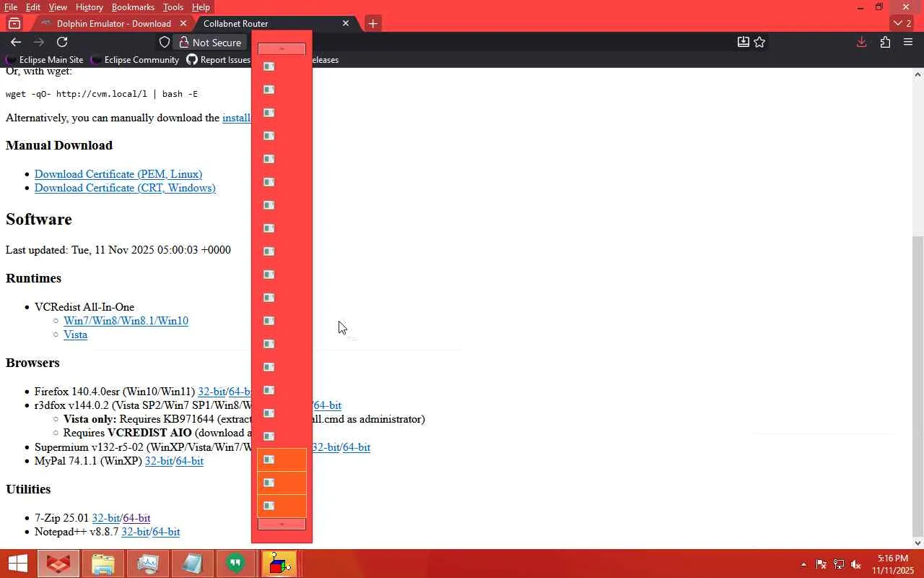Open the Action Center flag icon
Image resolution: width=924 pixels, height=578 pixels.
pos(821,564)
